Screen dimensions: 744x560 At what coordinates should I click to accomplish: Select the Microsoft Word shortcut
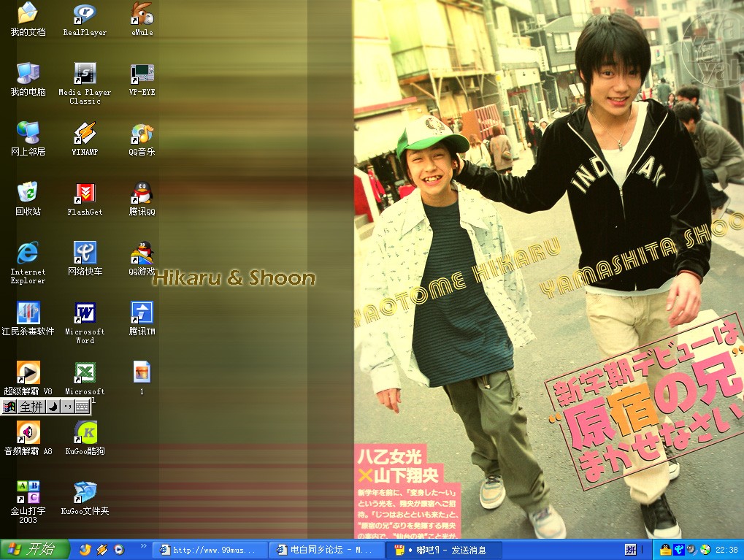(x=85, y=313)
